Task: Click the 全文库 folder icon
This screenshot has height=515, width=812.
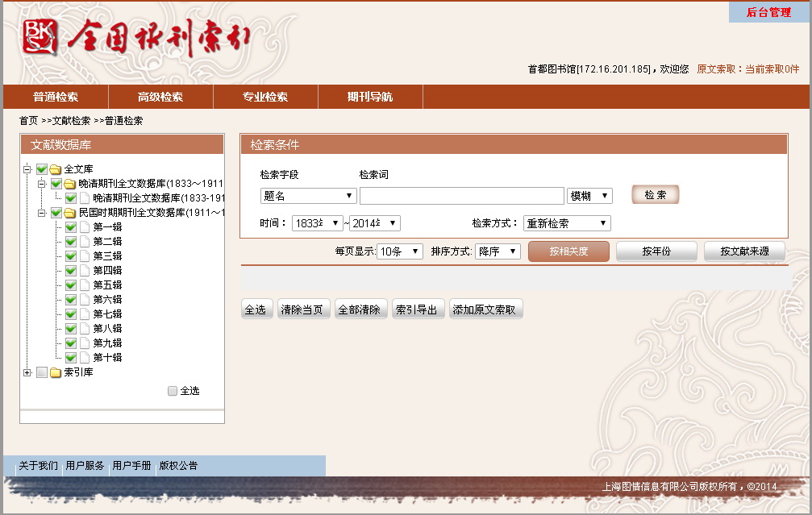Action: point(56,169)
